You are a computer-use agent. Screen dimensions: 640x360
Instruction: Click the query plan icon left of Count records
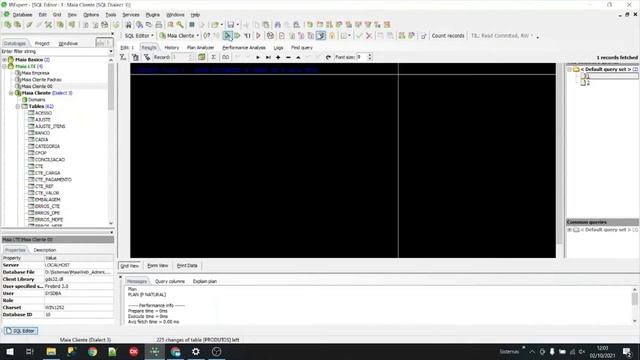tap(423, 36)
